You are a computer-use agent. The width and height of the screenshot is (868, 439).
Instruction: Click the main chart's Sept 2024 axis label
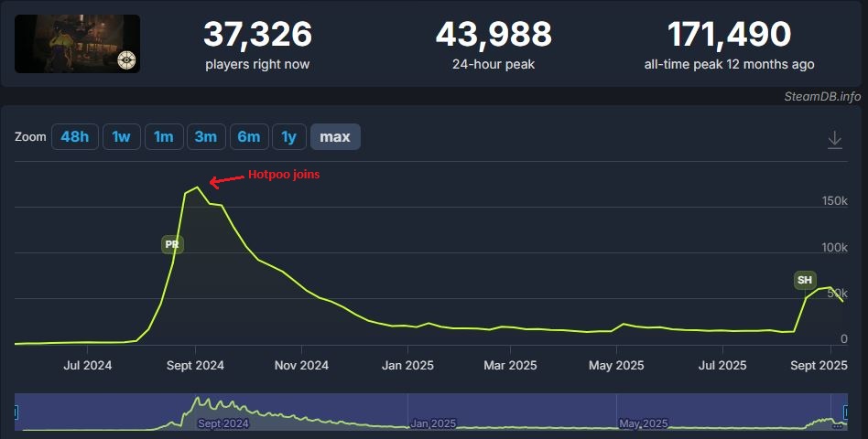click(195, 366)
